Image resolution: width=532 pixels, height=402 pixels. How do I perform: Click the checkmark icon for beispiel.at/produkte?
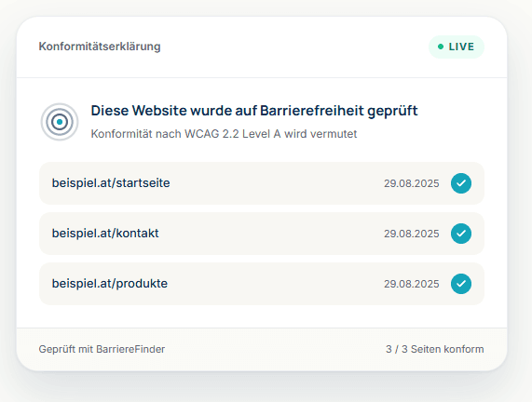[x=461, y=284]
